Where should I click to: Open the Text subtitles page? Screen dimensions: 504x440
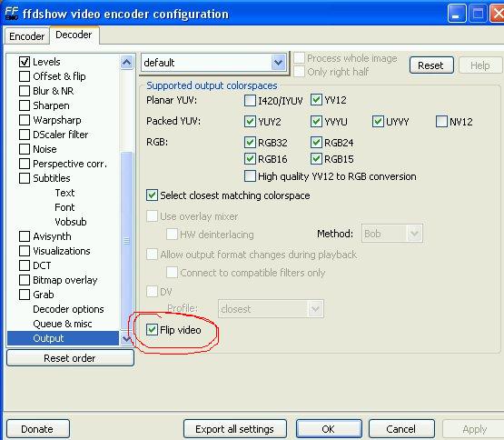pyautogui.click(x=64, y=193)
